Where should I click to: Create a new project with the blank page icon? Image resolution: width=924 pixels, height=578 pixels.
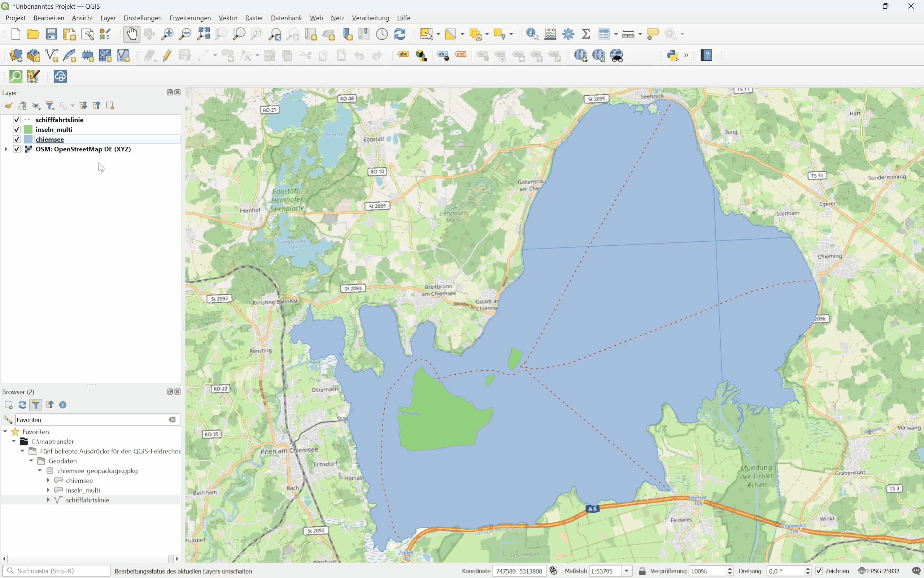16,34
